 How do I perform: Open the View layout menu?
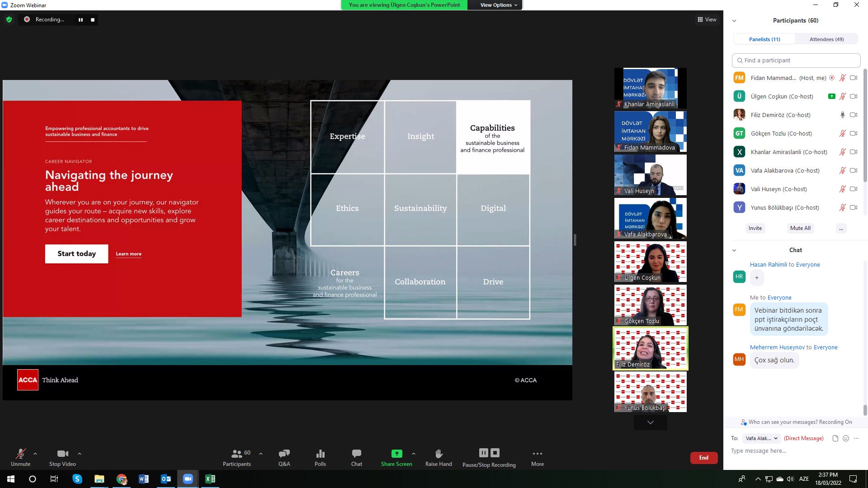coord(707,19)
